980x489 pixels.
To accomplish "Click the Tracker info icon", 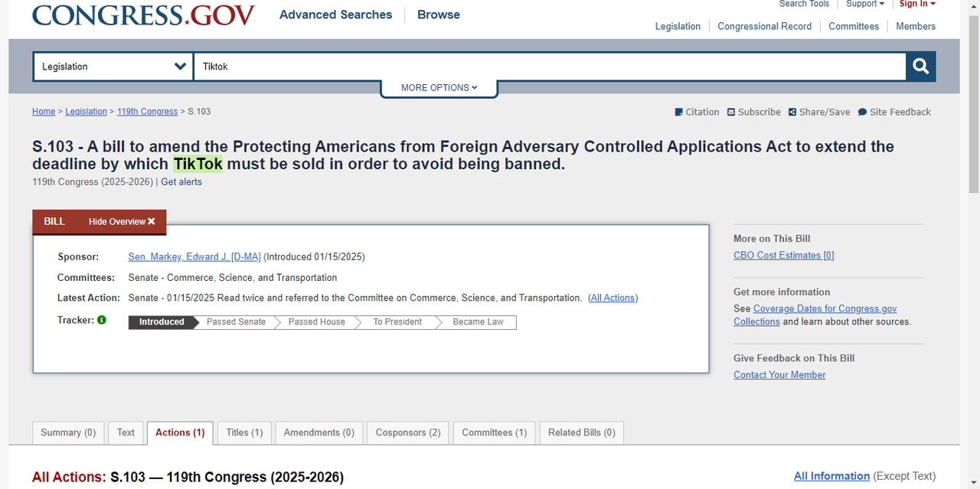I will click(102, 320).
